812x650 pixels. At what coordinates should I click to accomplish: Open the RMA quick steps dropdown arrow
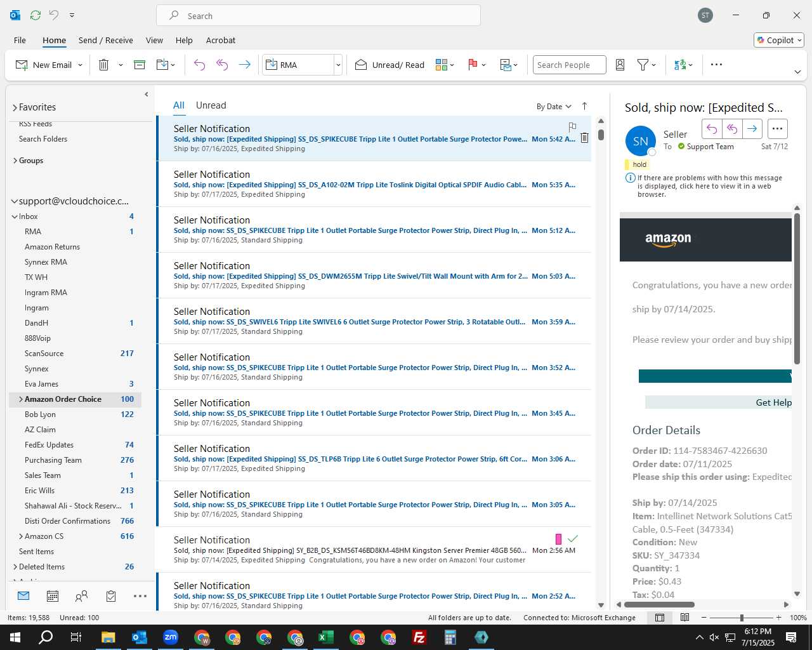338,65
